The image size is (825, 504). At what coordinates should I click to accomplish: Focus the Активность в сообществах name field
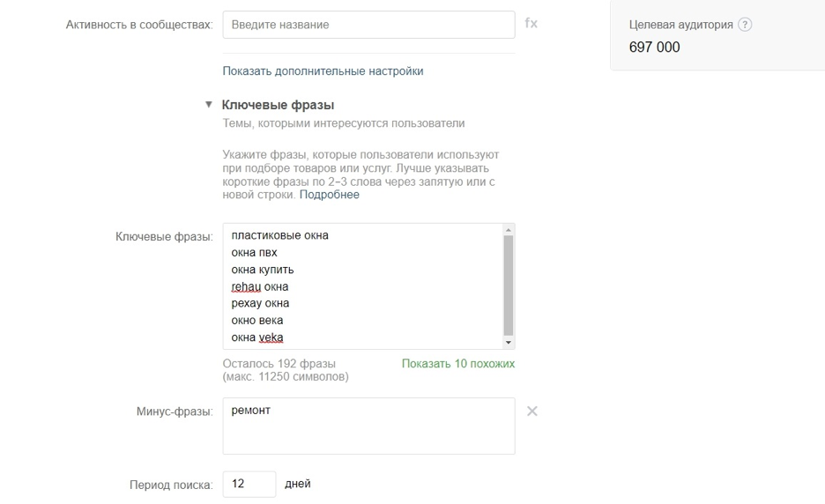368,25
